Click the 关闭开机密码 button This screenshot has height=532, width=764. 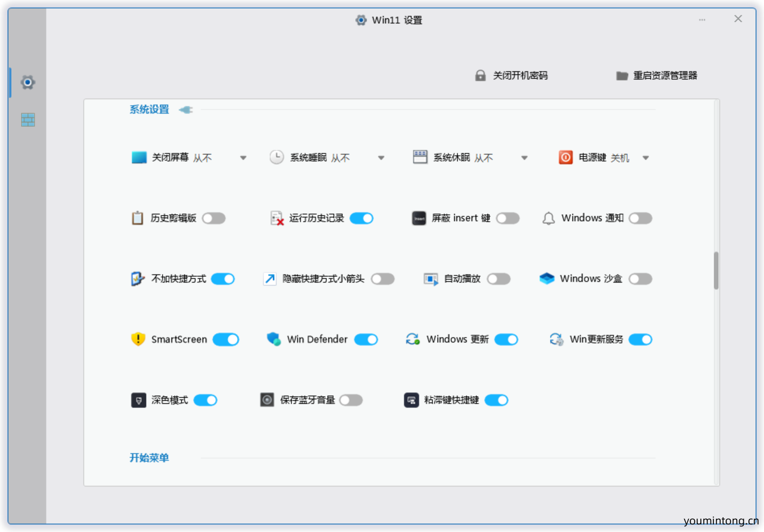pos(511,75)
